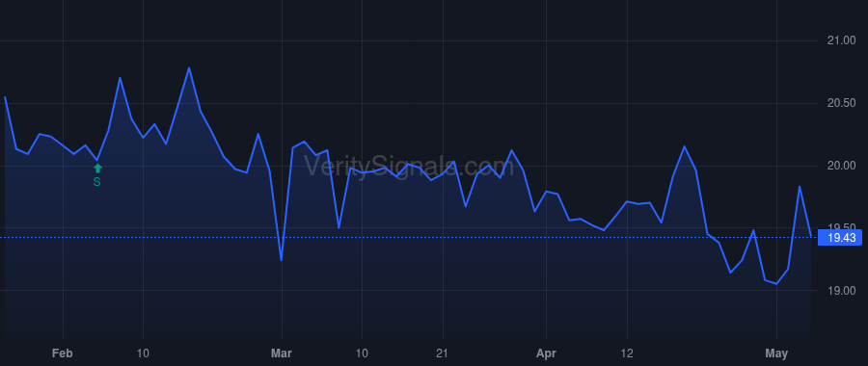Click the May date axis label
The image size is (868, 366).
[776, 353]
